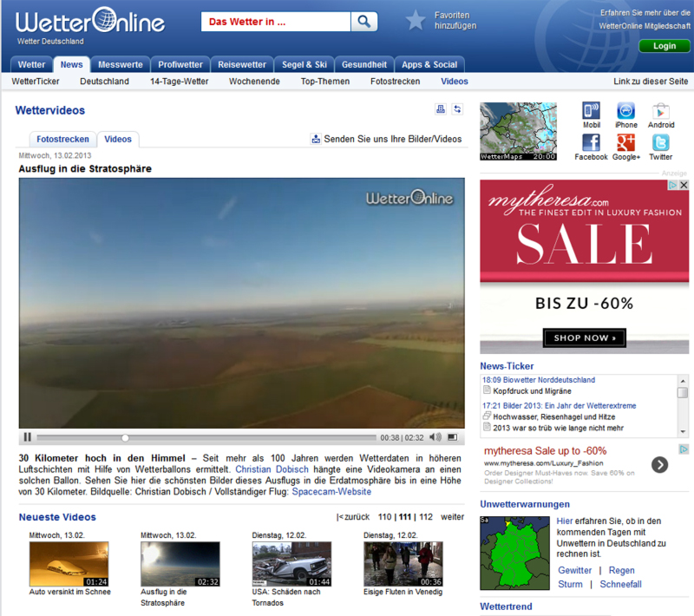Open the iPhone app icon
This screenshot has width=694, height=616.
[625, 111]
